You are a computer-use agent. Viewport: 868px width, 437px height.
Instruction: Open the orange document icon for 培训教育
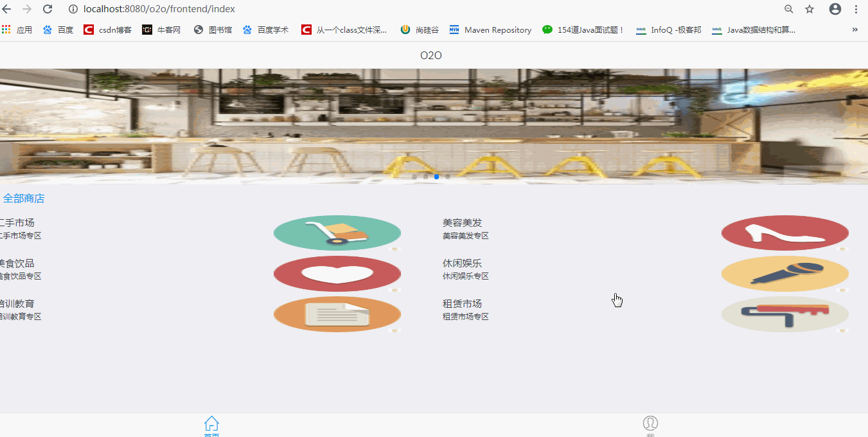pyautogui.click(x=337, y=314)
